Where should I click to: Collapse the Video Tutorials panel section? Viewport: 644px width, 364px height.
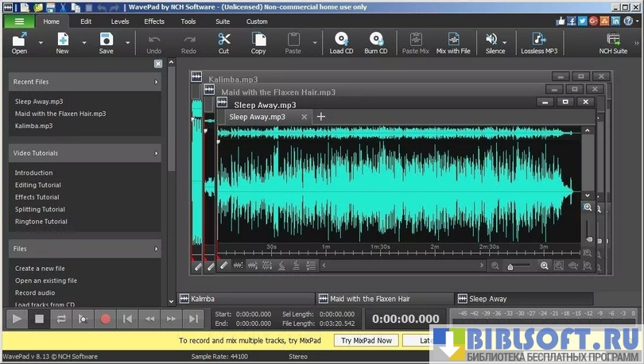pos(156,153)
